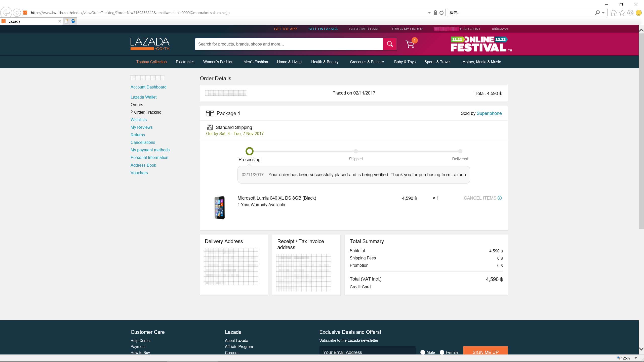Select the Male radio button
Screen dimensions: 644x362
(x=423, y=352)
